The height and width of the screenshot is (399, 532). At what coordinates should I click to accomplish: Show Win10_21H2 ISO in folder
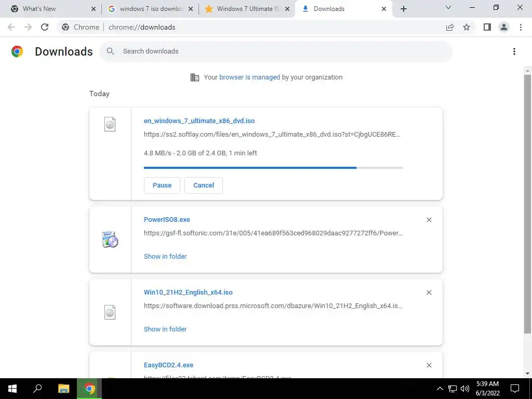pos(165,329)
